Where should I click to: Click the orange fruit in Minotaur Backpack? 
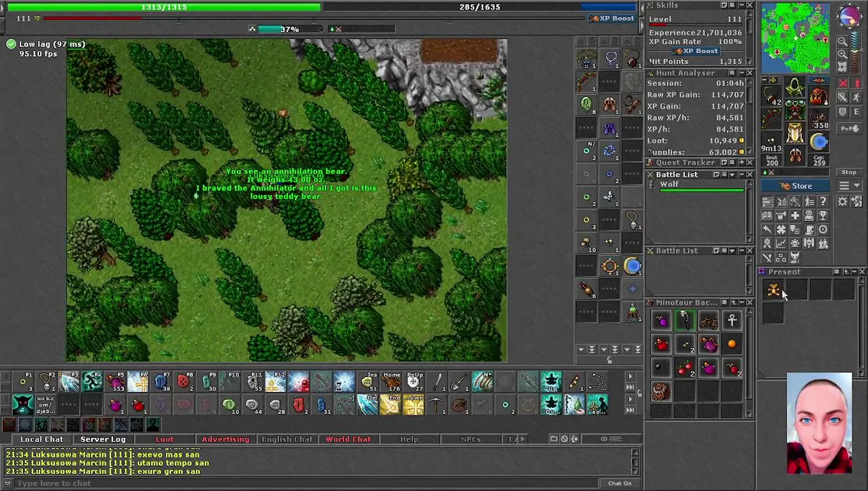[x=732, y=344]
